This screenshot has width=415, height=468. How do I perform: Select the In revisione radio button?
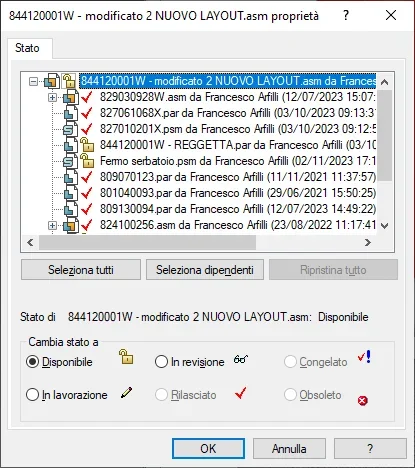(x=161, y=362)
